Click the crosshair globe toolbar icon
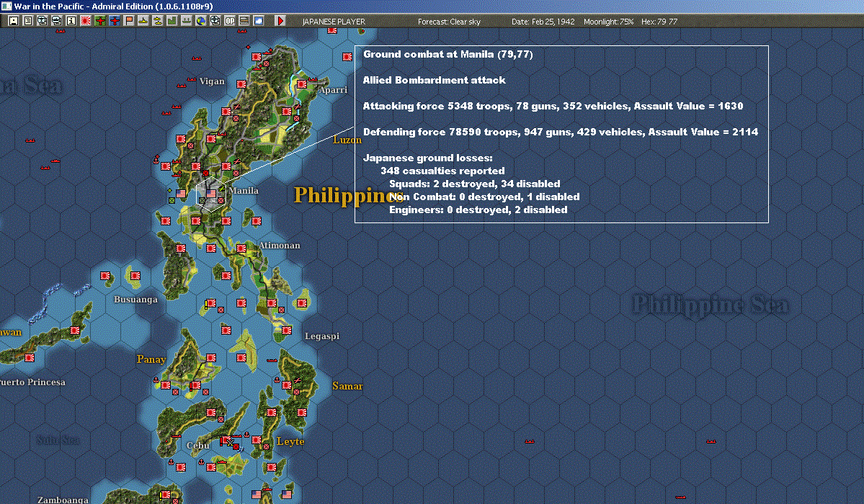The width and height of the screenshot is (864, 504). coord(215,20)
